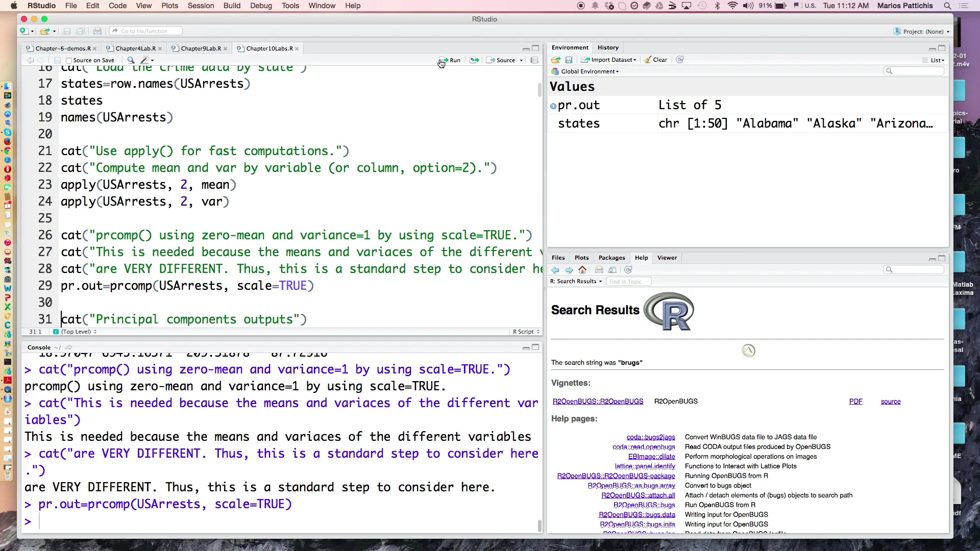
Task: Clear the workspace with the Clear button
Action: pos(656,60)
